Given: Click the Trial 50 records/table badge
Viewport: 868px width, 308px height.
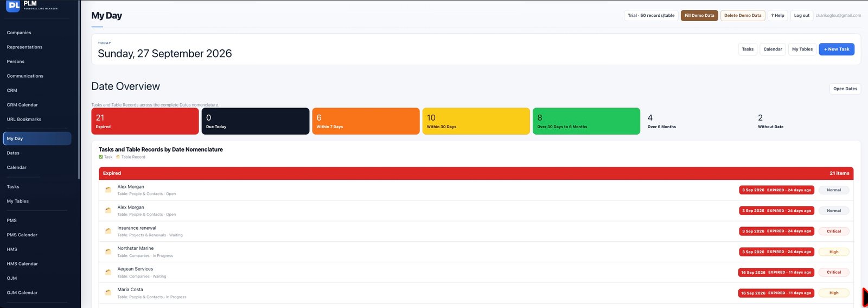Looking at the screenshot, I should 651,16.
